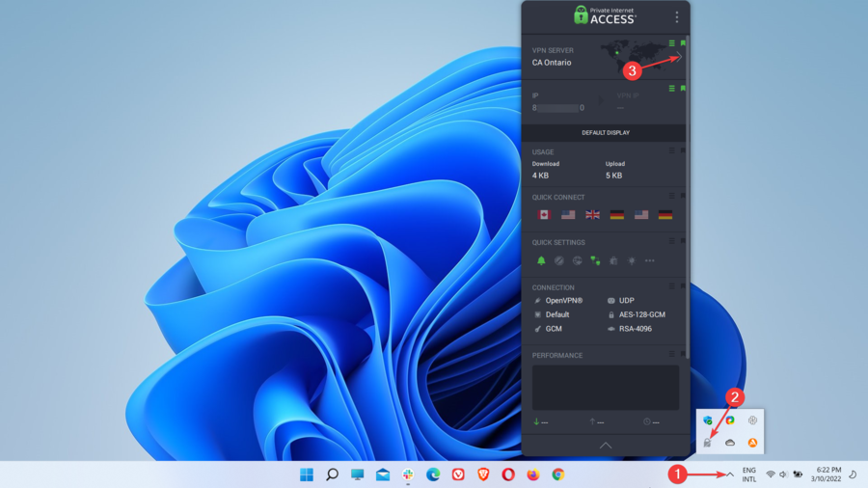Connect to Canada via Quick Connect flag
868x488 pixels.
click(x=542, y=215)
